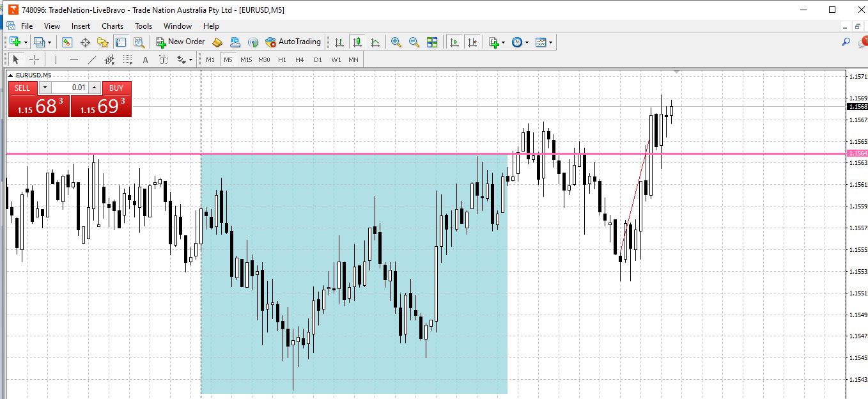Expand the Periods clock dropdown

[x=527, y=43]
